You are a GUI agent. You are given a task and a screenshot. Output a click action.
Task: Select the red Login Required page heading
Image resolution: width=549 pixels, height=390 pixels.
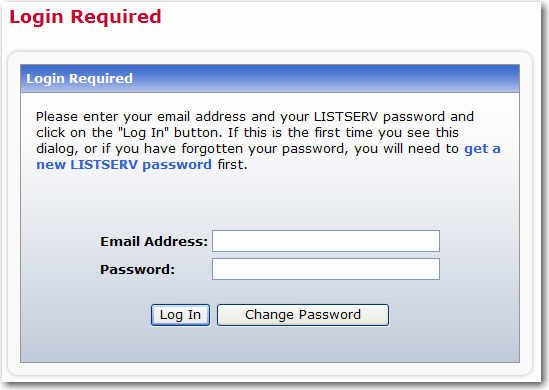click(85, 17)
